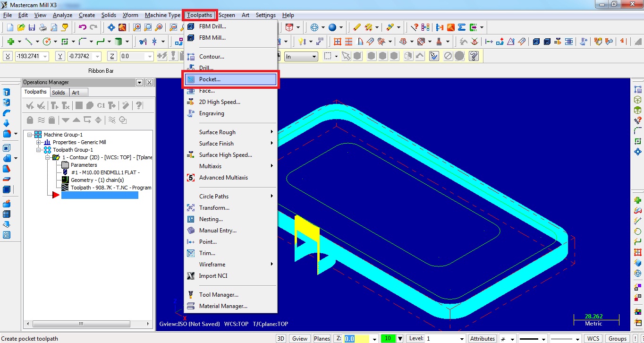
Task: Save the file with the floppy icon
Action: click(32, 27)
